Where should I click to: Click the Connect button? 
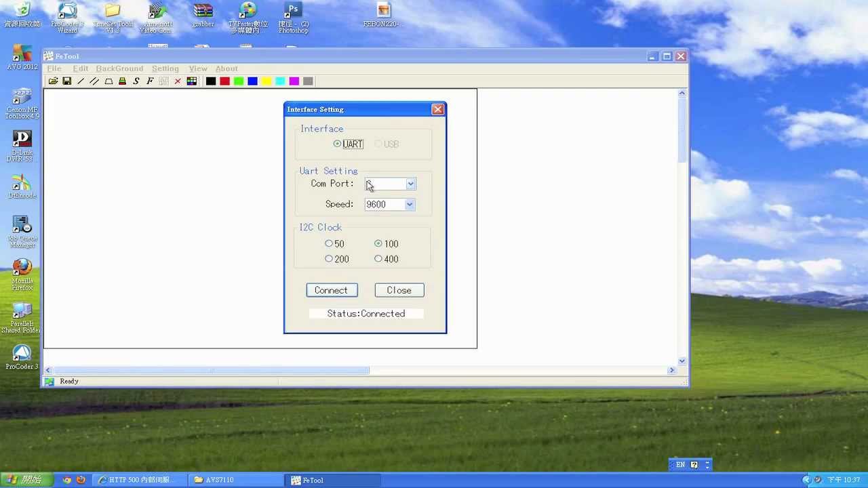point(332,290)
